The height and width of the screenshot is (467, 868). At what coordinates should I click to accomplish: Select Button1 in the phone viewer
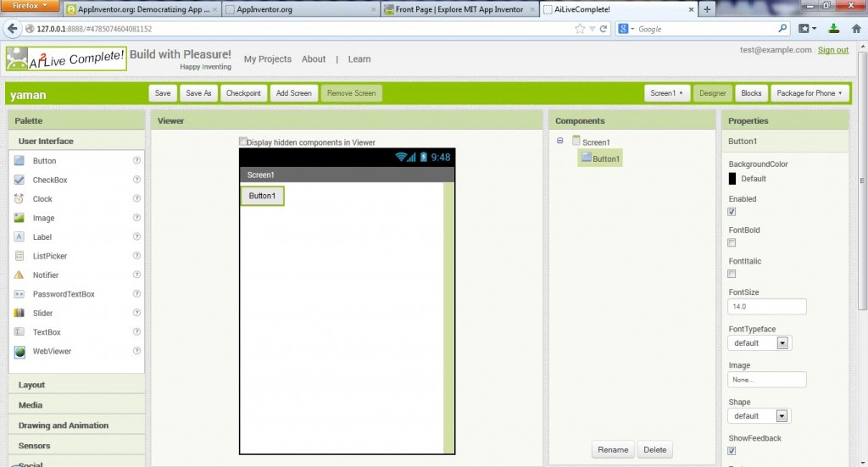(x=262, y=196)
